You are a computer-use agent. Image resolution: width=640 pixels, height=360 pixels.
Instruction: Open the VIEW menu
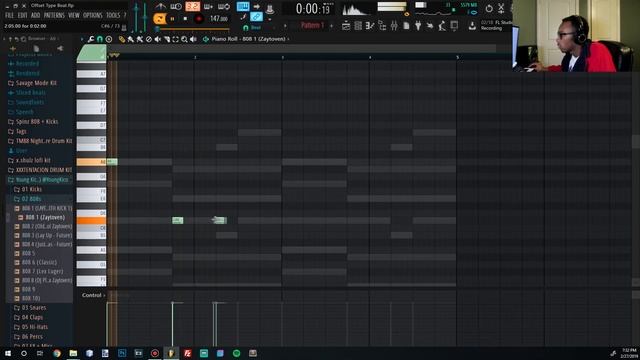point(74,15)
